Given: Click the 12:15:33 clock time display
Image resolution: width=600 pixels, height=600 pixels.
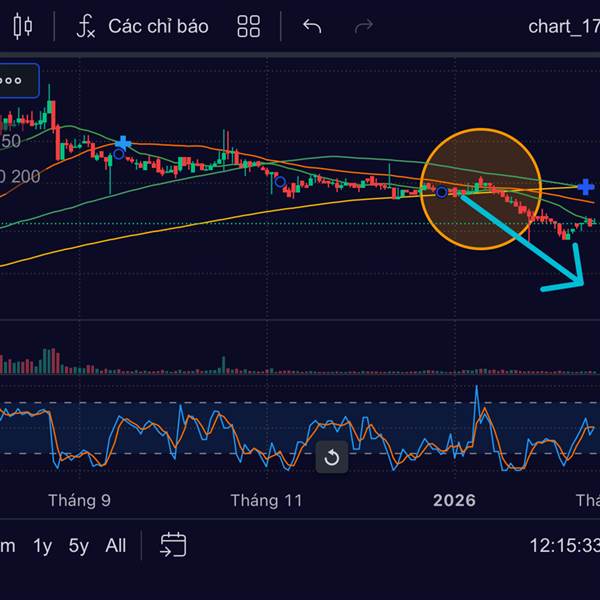Looking at the screenshot, I should click(x=564, y=545).
